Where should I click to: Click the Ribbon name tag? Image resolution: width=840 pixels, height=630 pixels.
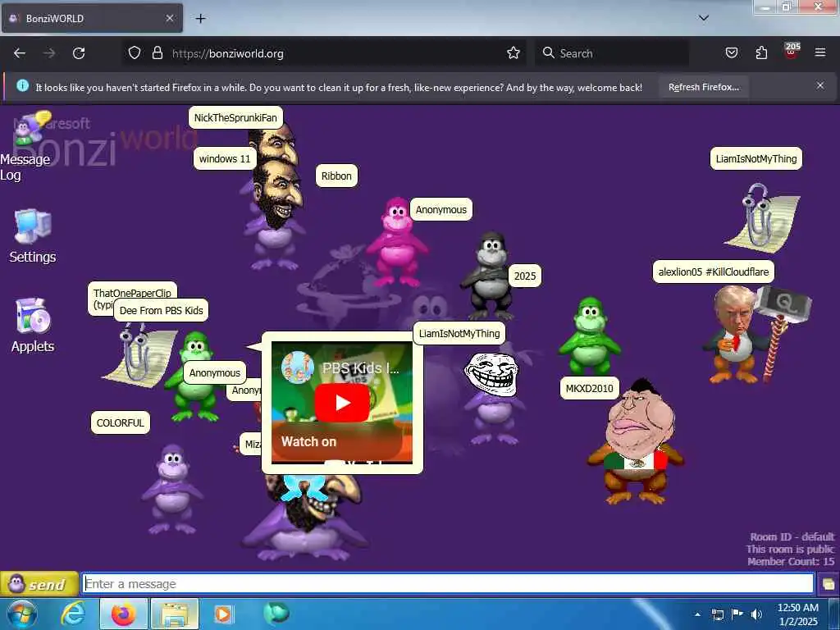point(336,176)
